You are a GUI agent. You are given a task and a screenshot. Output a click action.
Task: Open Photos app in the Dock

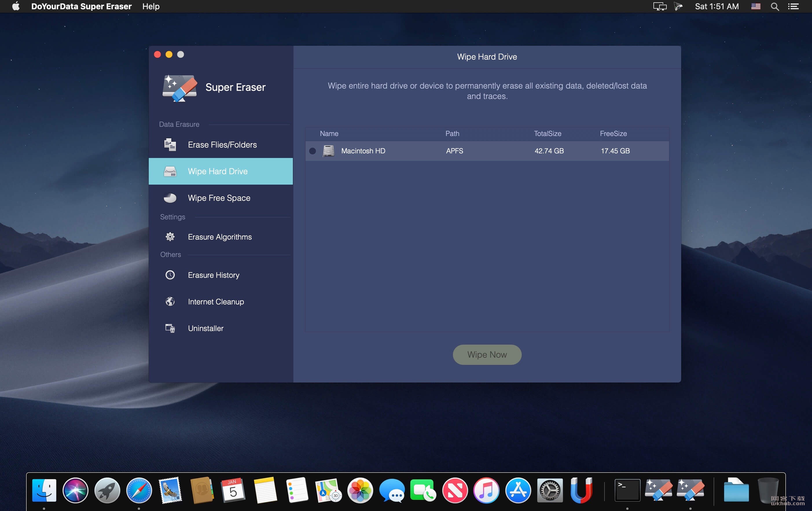[x=360, y=490]
